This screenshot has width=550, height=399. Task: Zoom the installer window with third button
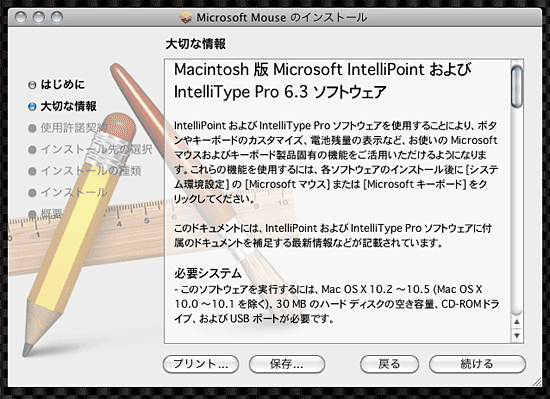pos(57,17)
